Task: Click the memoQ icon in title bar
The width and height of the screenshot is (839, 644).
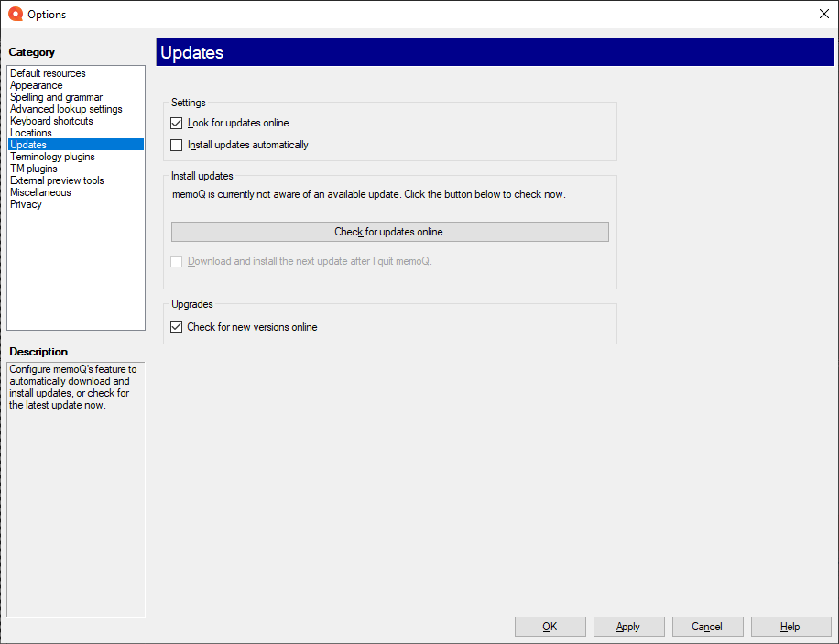Action: point(15,14)
